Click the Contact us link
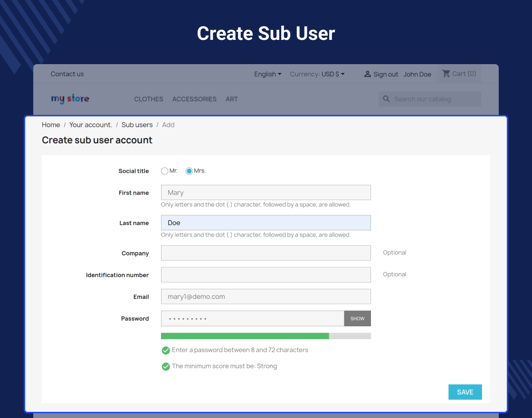The image size is (532, 418). coord(67,74)
